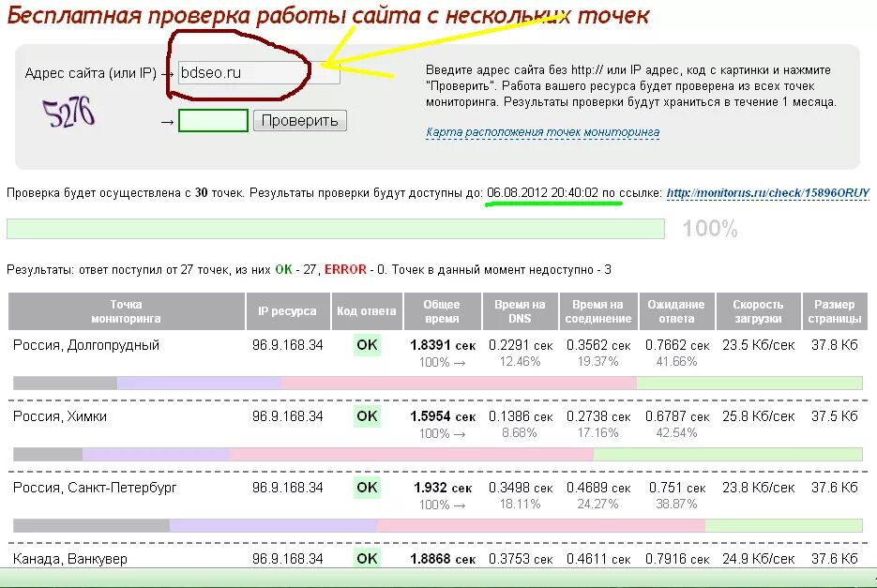Click the expiry date 06.08.2012 20:40:02
The image size is (877, 588).
tap(542, 193)
